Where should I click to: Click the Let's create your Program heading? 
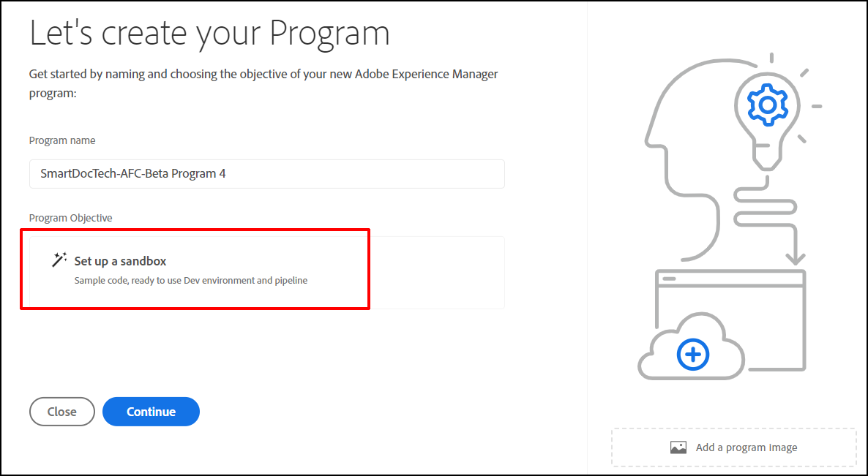pos(209,32)
